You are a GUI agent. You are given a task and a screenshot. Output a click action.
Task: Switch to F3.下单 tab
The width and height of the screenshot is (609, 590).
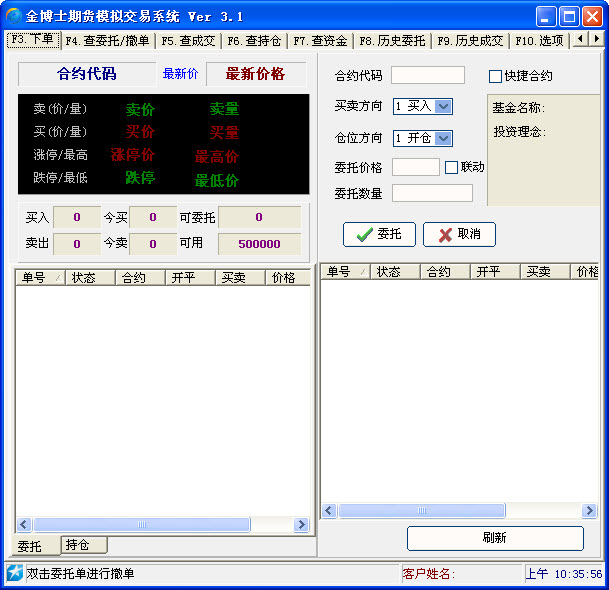pos(33,40)
